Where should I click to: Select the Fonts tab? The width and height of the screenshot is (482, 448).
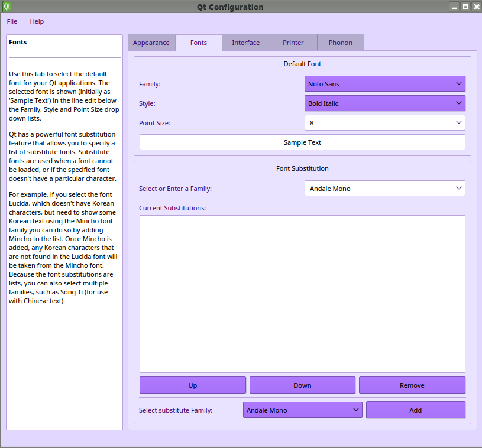(x=199, y=43)
